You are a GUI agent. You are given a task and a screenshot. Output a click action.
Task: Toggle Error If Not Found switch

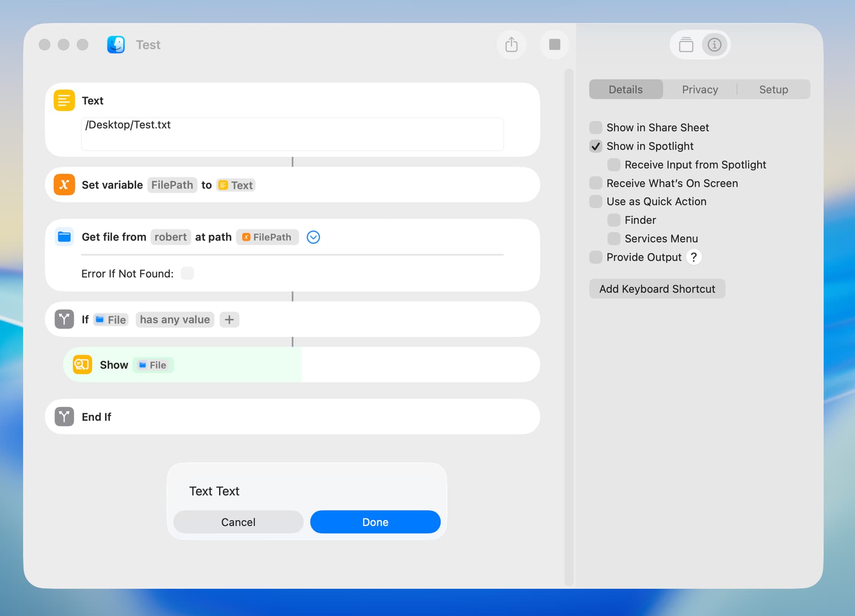(187, 273)
